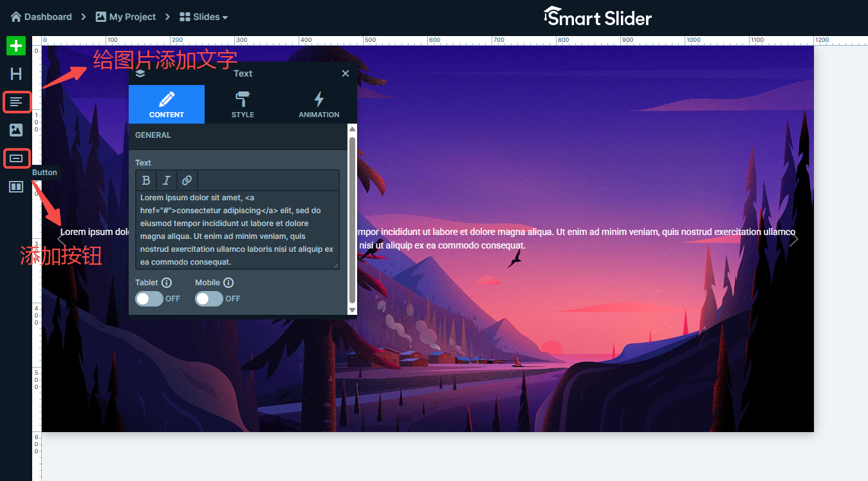Add a new layer with the green plus icon
Screen dimensions: 868x481
pos(15,46)
